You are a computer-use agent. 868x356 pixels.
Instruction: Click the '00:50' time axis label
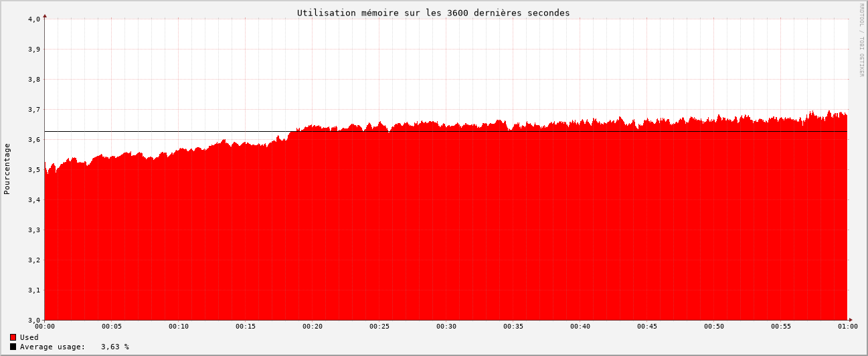[x=714, y=327]
